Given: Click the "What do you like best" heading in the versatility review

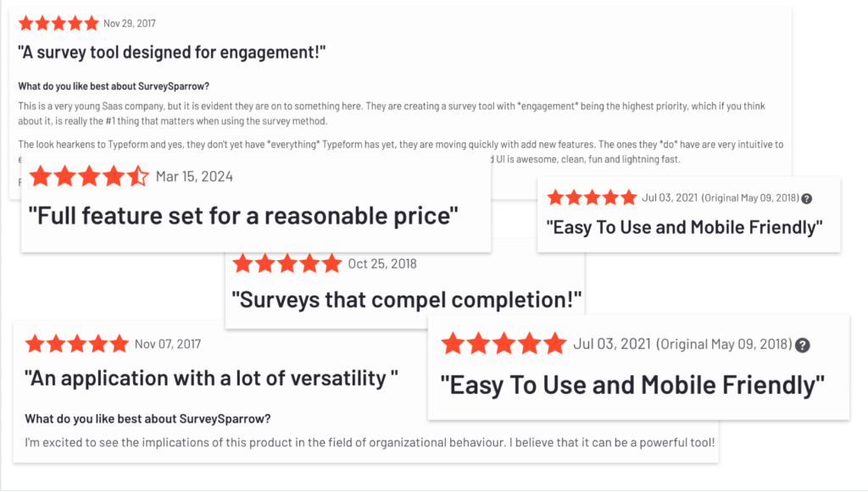Looking at the screenshot, I should tap(147, 419).
